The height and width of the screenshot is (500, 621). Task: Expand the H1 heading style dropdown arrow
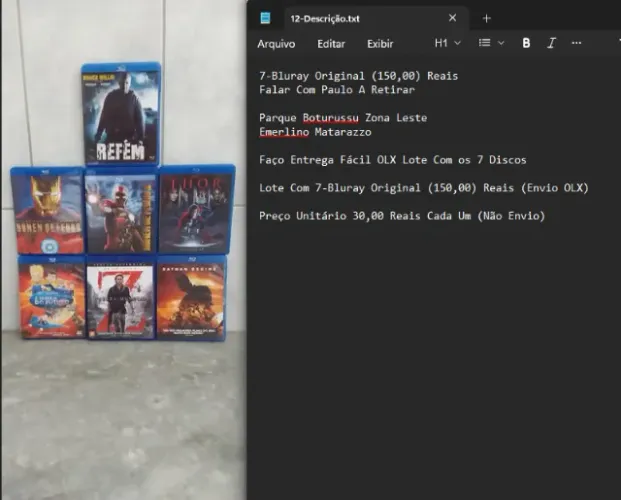[x=457, y=43]
